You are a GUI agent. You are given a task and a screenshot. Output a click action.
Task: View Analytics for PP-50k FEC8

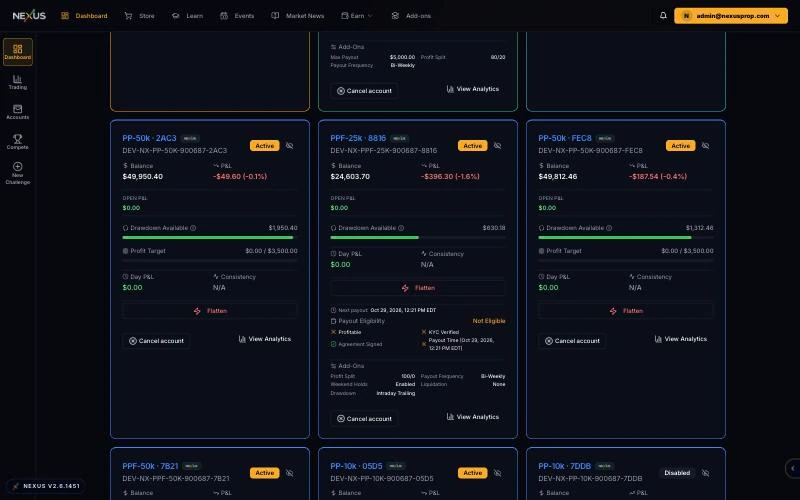coord(681,339)
